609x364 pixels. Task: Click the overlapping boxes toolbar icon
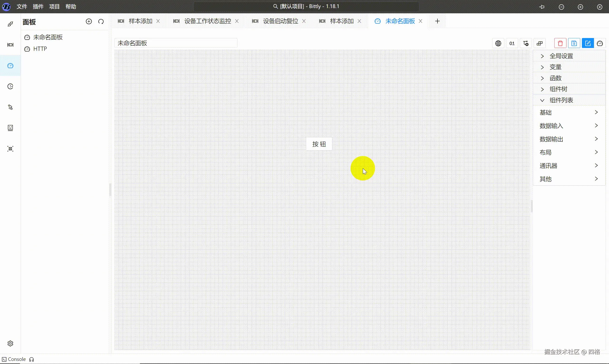[x=540, y=43]
